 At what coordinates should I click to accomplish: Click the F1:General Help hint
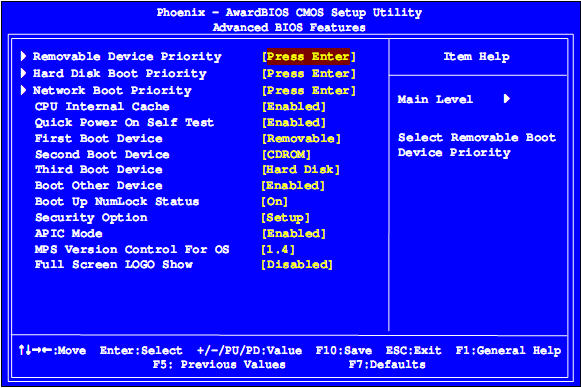(x=508, y=350)
